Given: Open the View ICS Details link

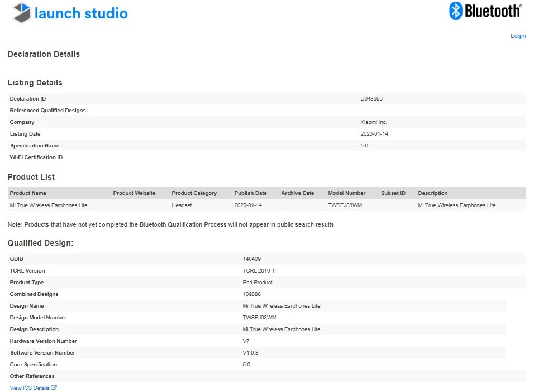Looking at the screenshot, I should (30, 388).
